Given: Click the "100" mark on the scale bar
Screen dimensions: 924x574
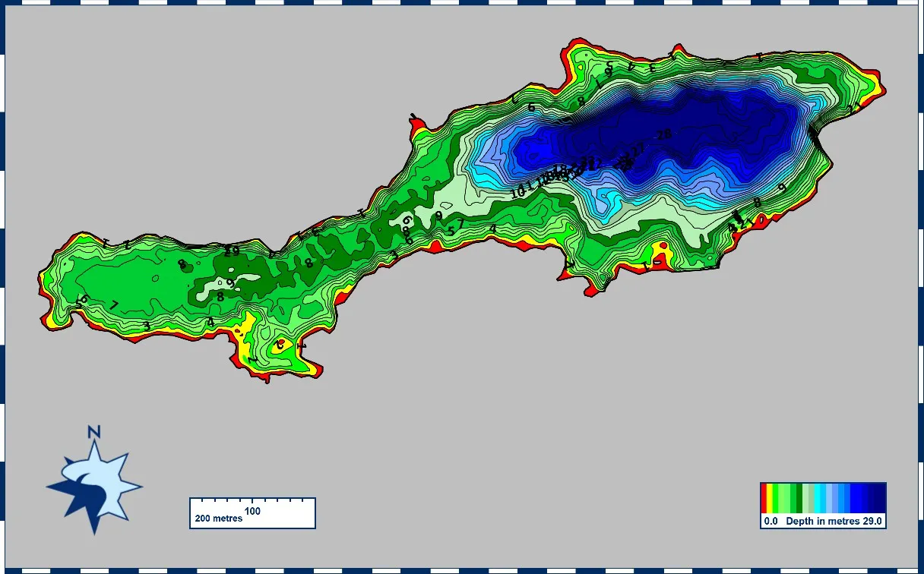Looking at the screenshot, I should (253, 512).
